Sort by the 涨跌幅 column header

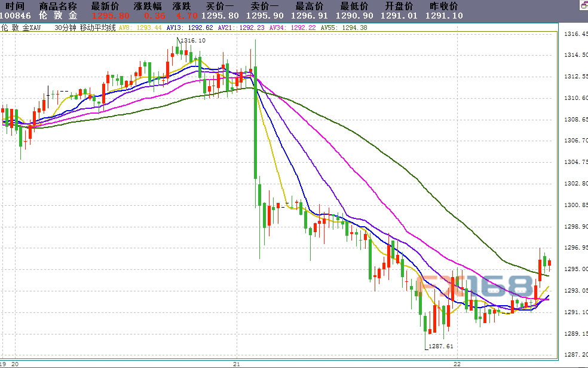tap(148, 6)
